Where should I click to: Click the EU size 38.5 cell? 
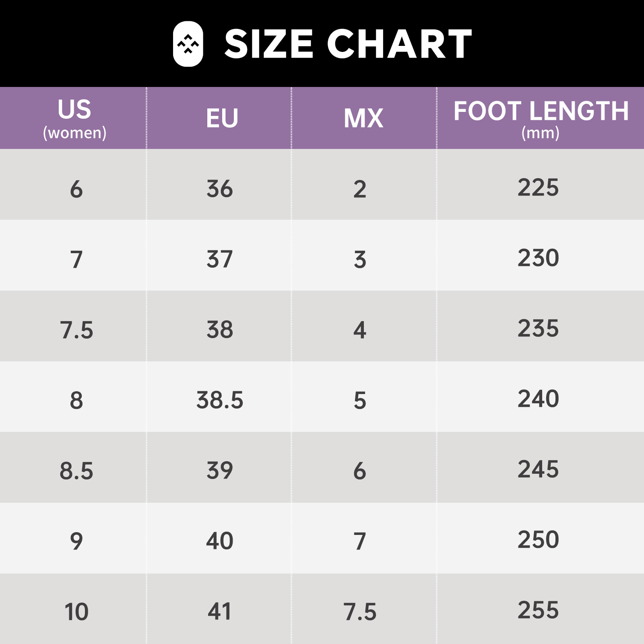pos(219,397)
